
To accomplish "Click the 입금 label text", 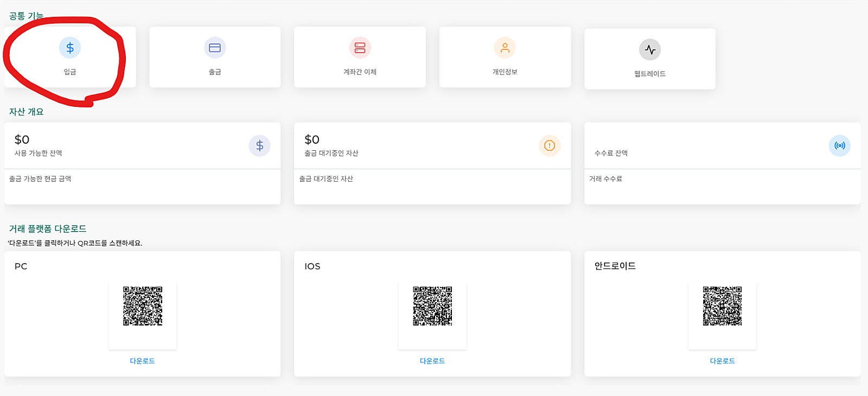I will click(70, 72).
